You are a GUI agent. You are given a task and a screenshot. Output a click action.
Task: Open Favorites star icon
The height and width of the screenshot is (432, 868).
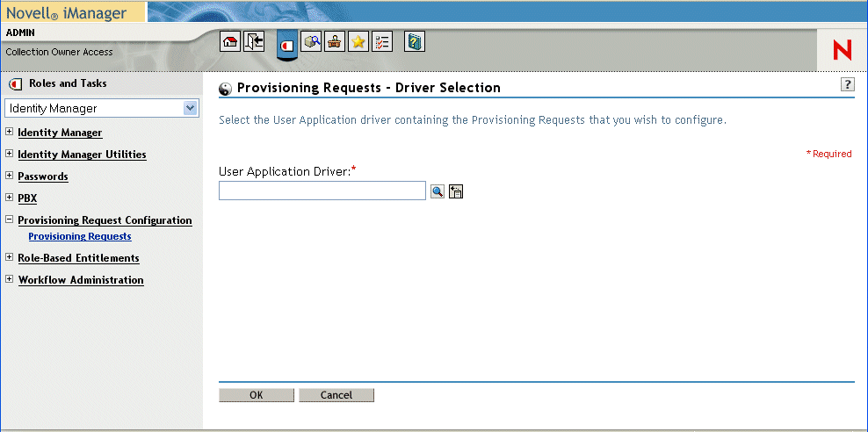[358, 41]
